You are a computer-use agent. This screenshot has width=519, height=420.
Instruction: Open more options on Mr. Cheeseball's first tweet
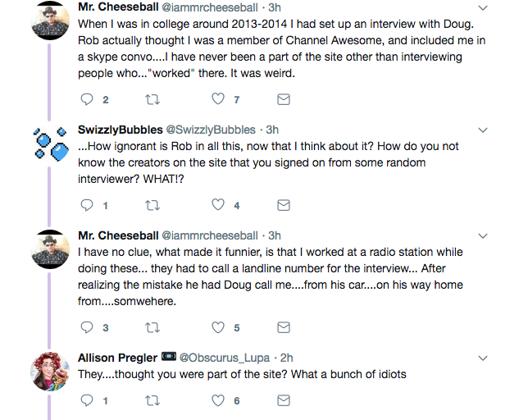tap(483, 7)
